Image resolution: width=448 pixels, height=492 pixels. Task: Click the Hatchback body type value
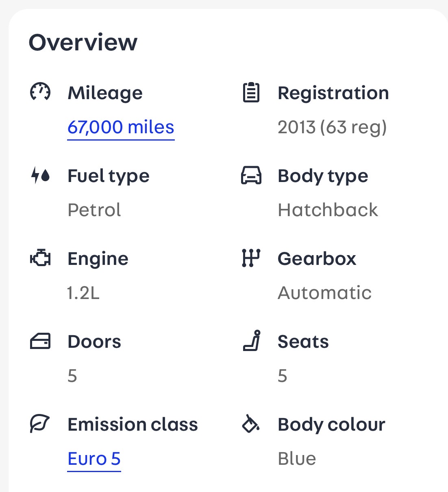point(328,210)
